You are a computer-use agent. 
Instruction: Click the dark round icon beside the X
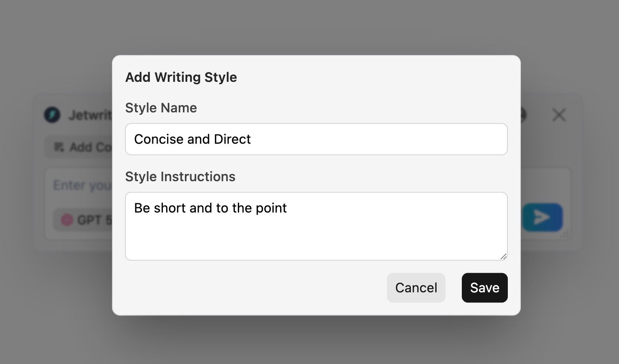524,115
